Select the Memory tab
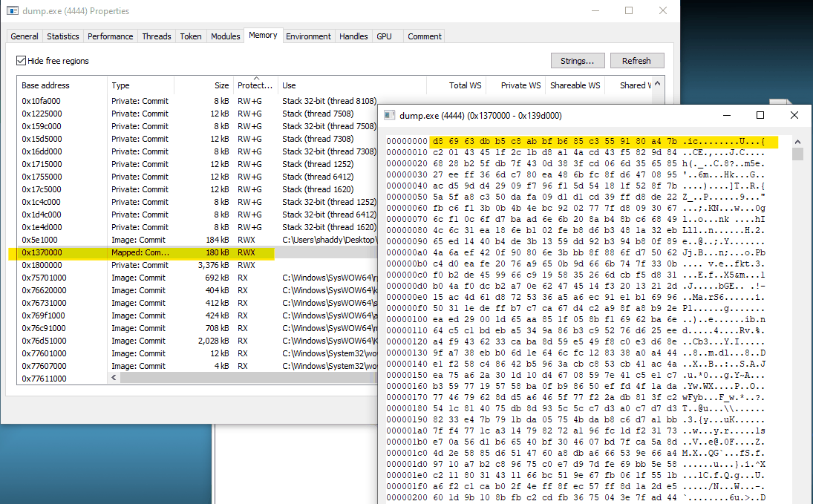The height and width of the screenshot is (504, 813). coord(263,36)
